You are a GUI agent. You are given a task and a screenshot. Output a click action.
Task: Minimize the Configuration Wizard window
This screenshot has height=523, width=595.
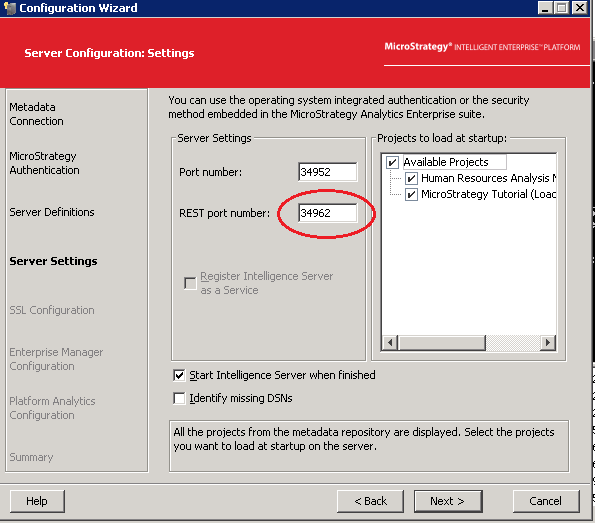coord(545,8)
